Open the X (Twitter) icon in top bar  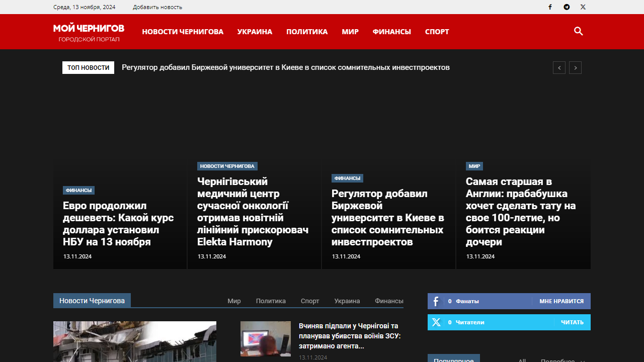point(583,7)
